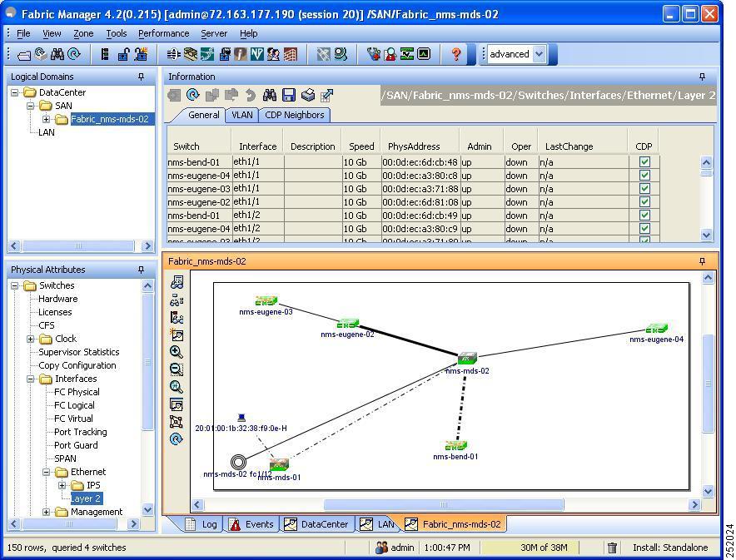The image size is (736, 560).
Task: Toggle CDP checkbox for nms-bend-01 eth1/1
Action: pos(644,161)
